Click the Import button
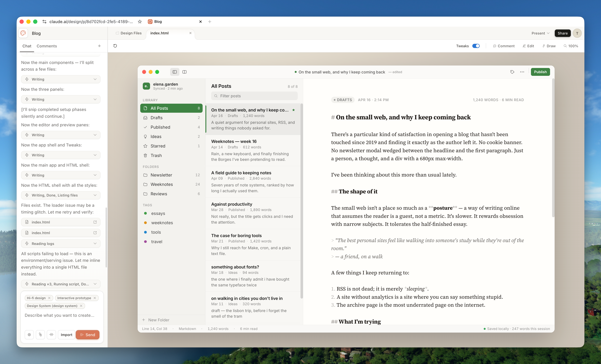 coord(66,335)
